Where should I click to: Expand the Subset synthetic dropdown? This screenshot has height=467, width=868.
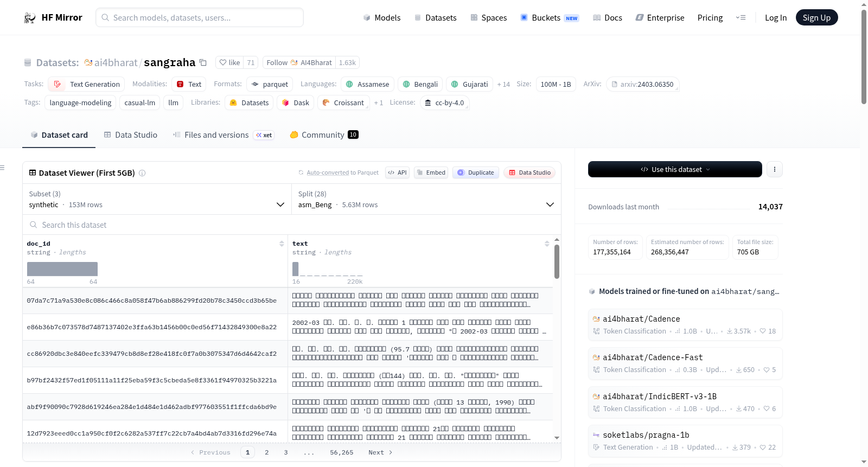coord(157,199)
